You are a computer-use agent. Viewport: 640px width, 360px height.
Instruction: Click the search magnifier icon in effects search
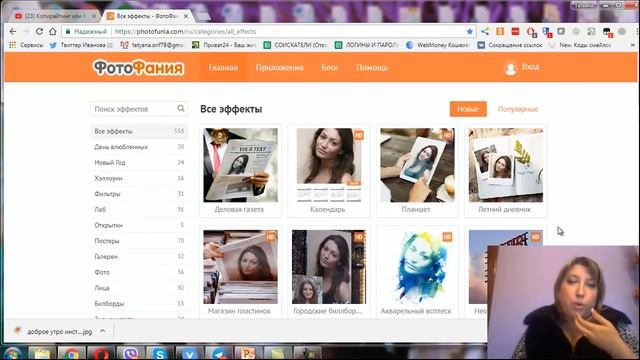[181, 109]
